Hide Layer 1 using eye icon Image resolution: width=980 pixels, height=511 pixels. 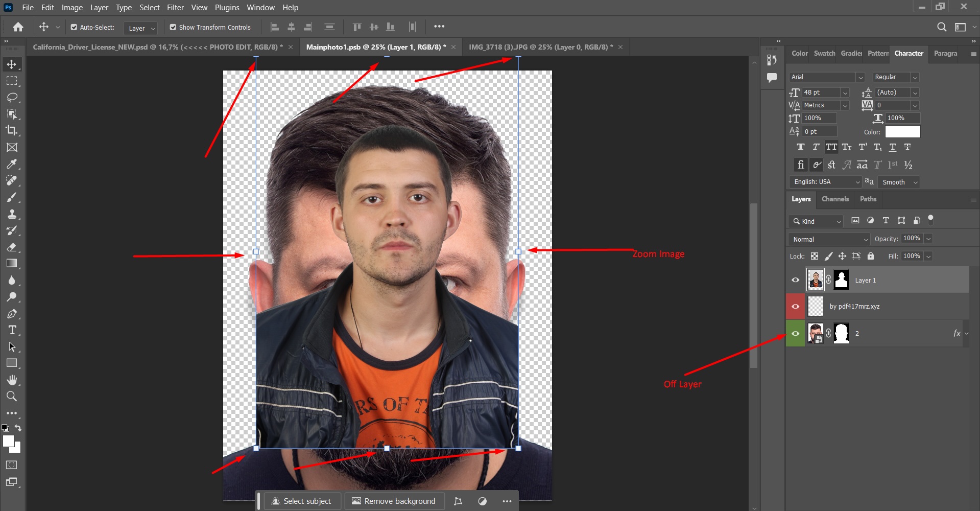795,280
